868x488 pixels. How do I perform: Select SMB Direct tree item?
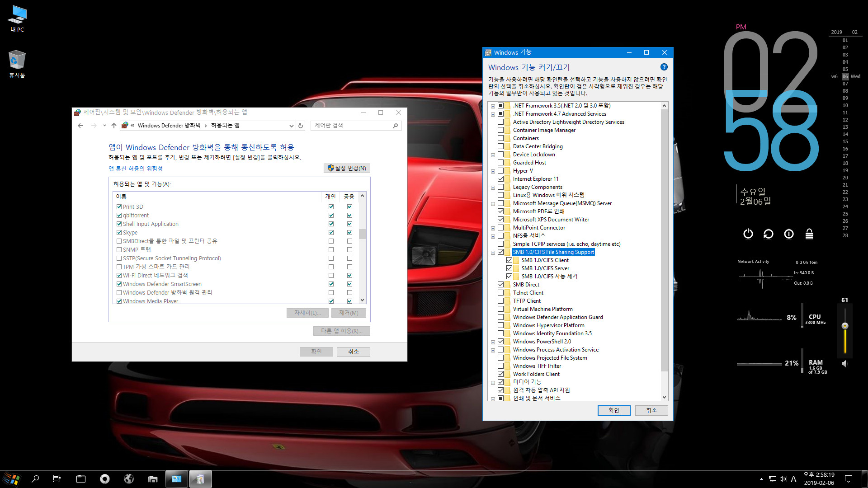pos(526,285)
